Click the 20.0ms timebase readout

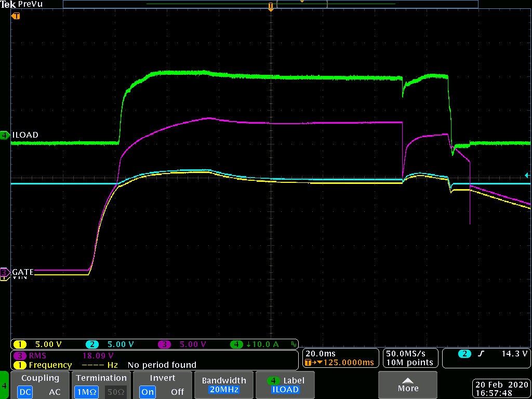click(321, 354)
